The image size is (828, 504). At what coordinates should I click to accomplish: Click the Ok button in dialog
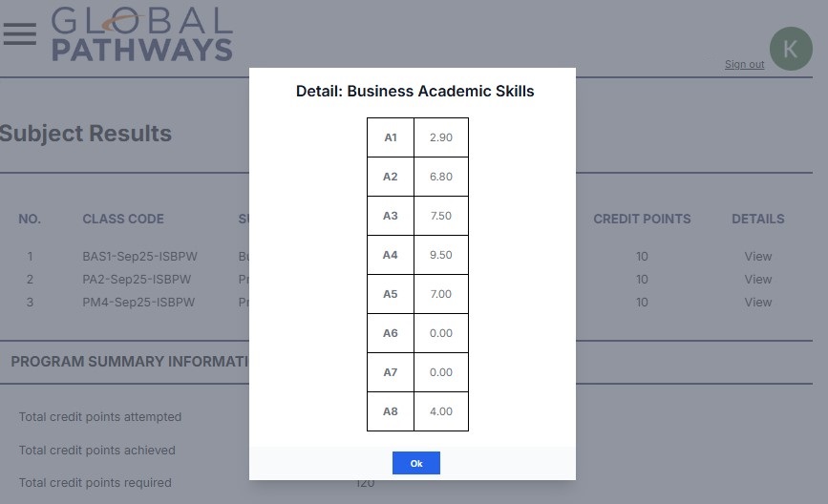(x=415, y=463)
